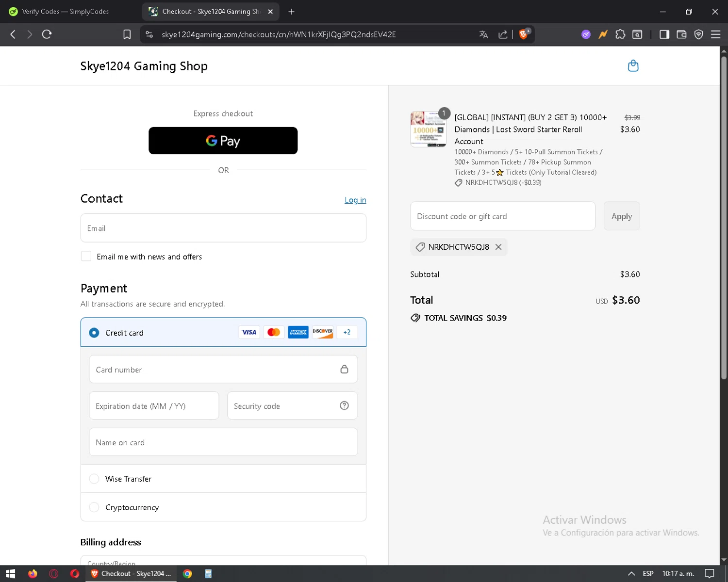Image resolution: width=728 pixels, height=582 pixels.
Task: Bookmark this page with the bookmark icon
Action: click(x=127, y=34)
